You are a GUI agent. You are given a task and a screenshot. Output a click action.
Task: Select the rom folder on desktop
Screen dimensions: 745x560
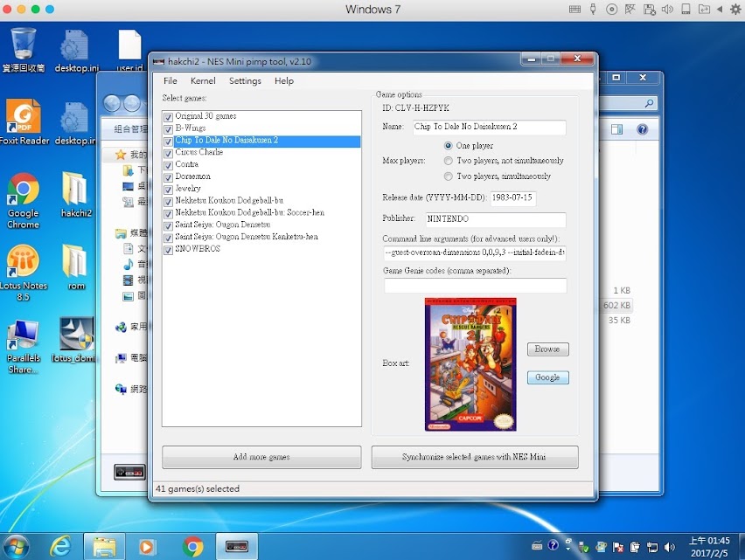click(x=76, y=266)
